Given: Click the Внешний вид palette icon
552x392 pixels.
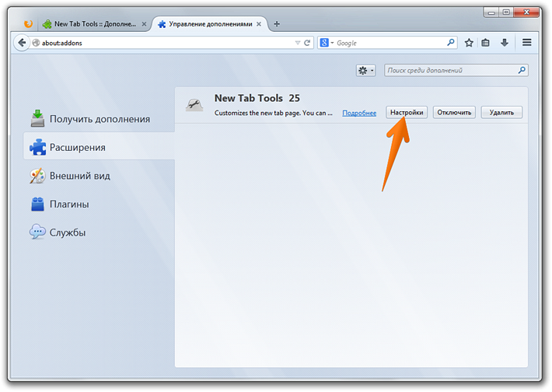Looking at the screenshot, I should 37,176.
